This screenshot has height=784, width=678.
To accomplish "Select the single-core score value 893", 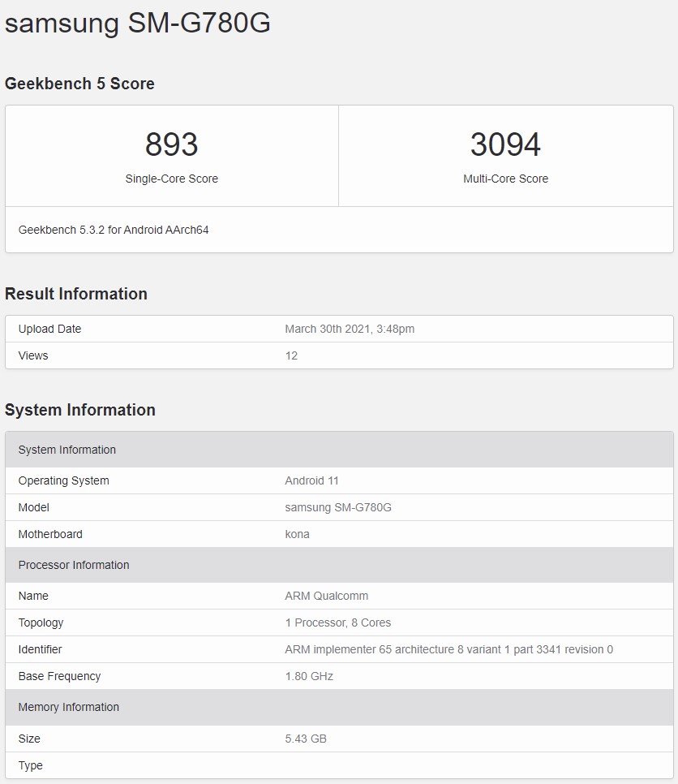I will coord(171,144).
